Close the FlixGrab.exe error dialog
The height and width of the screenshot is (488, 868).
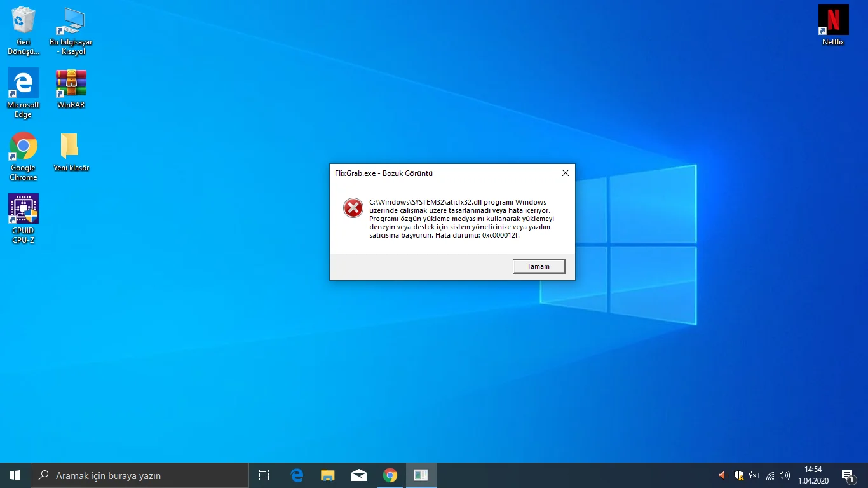coord(565,173)
